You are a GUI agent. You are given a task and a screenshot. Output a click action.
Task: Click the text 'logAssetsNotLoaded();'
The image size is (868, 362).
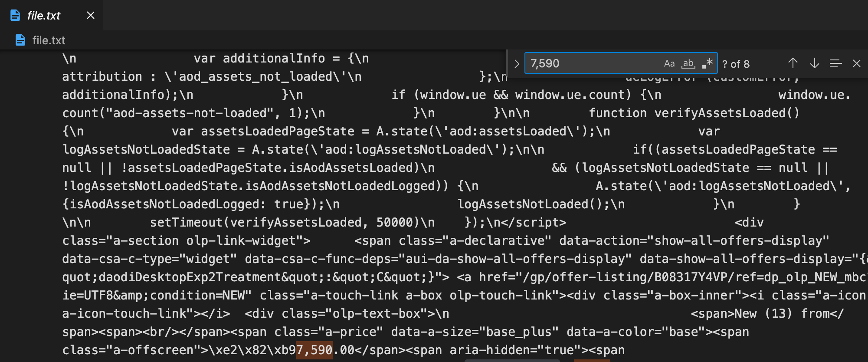tap(534, 204)
